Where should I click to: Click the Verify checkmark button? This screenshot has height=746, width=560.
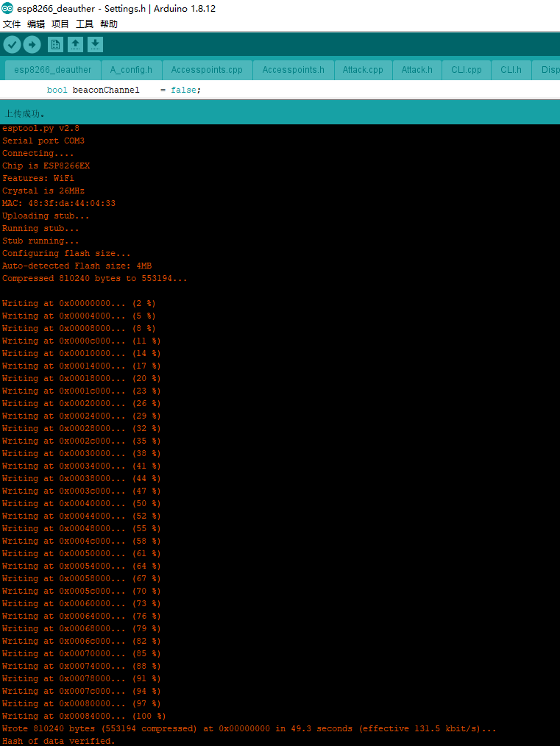coord(12,45)
